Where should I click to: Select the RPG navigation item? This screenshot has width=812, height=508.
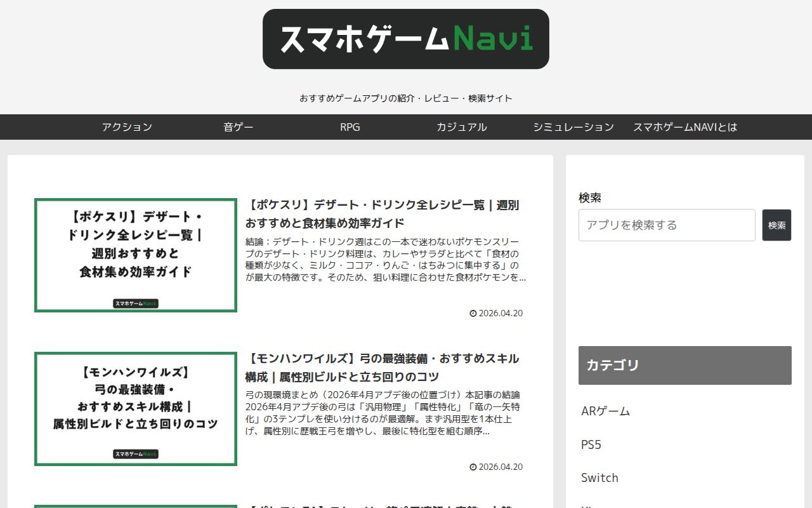click(x=350, y=127)
